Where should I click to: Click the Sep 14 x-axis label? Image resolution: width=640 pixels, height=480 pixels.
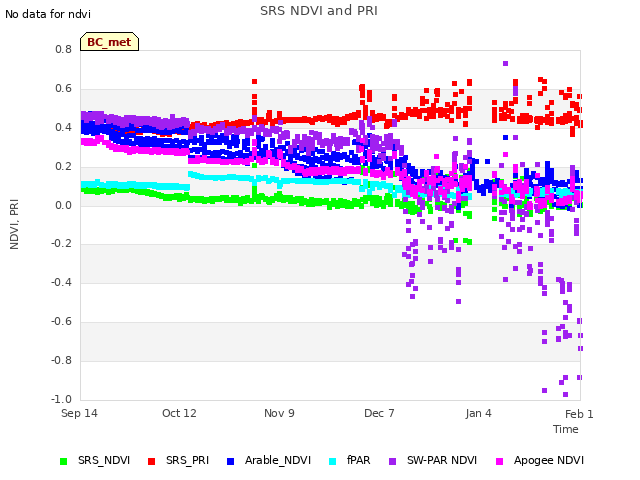click(79, 413)
